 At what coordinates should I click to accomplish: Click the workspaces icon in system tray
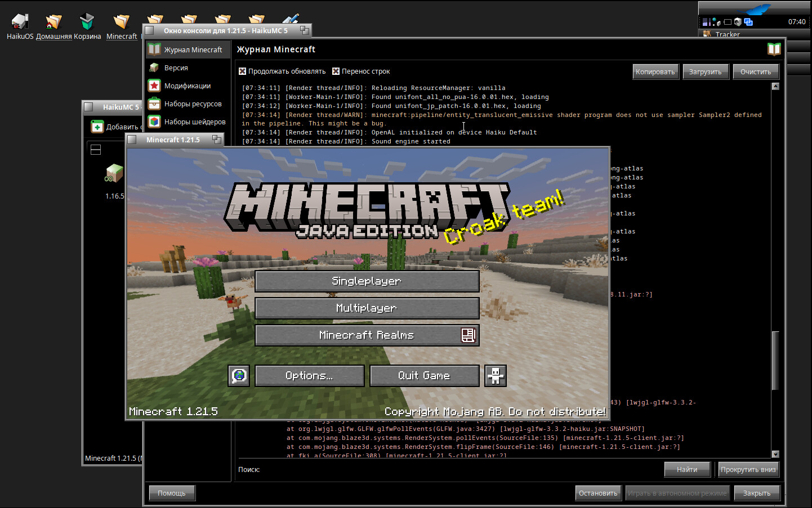click(748, 22)
